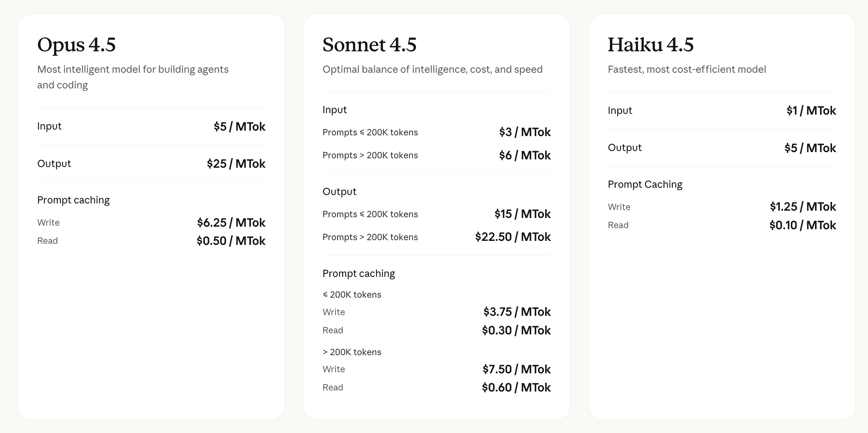
Task: Select the Opus 4.5 $5 input price
Action: [x=240, y=127]
